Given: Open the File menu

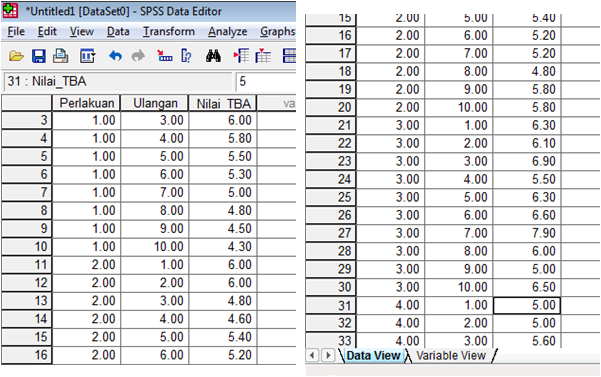Looking at the screenshot, I should pos(16,31).
